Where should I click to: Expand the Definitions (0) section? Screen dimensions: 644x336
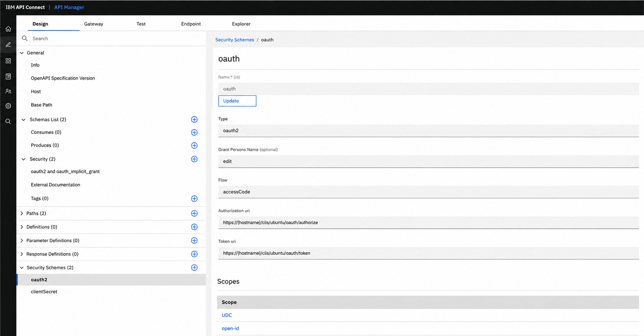[x=22, y=227]
